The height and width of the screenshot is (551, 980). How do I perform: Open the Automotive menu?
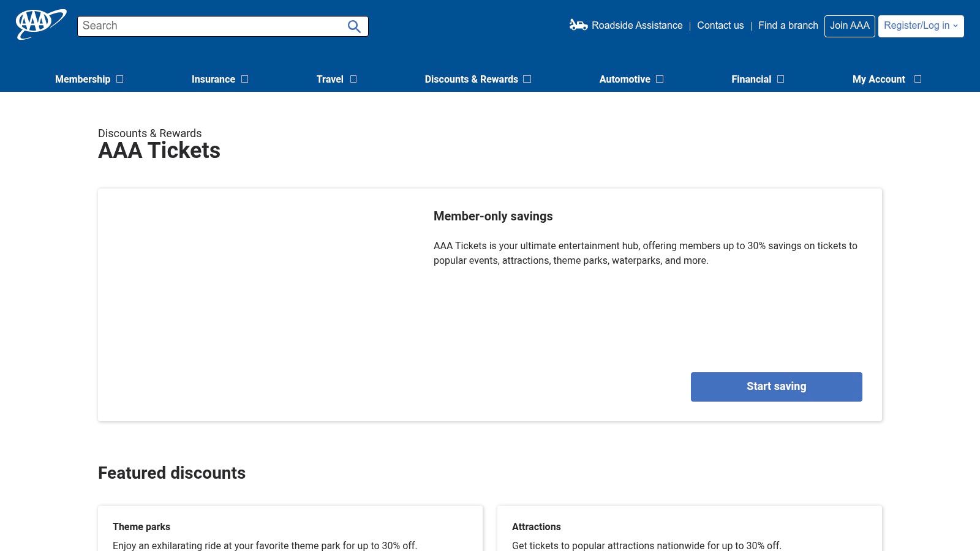[x=625, y=80]
